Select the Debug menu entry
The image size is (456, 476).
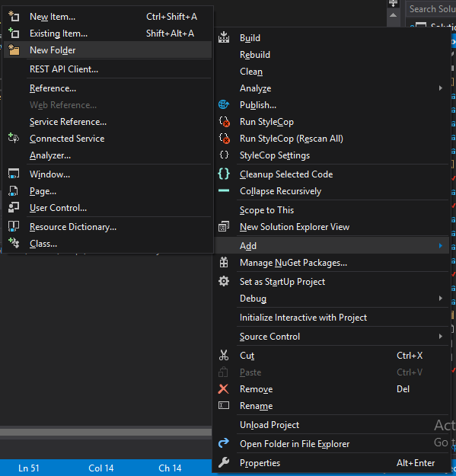(332, 299)
